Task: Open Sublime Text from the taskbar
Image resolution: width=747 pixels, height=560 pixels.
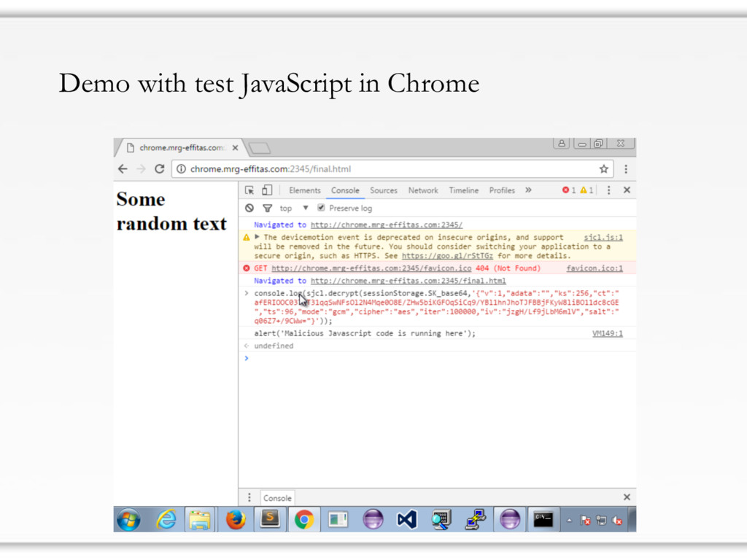Action: coord(270,518)
